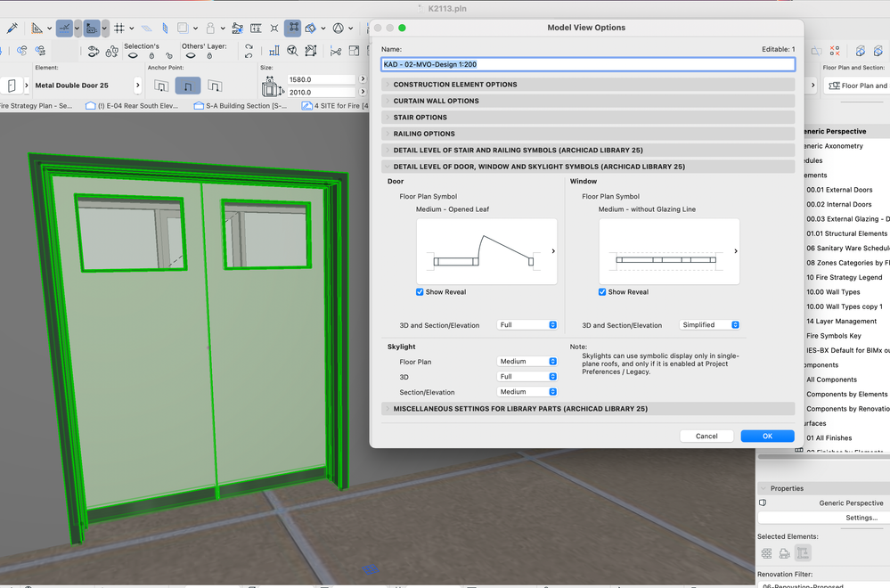Open Door 3D and Section/Elevation dropdown

tap(527, 325)
